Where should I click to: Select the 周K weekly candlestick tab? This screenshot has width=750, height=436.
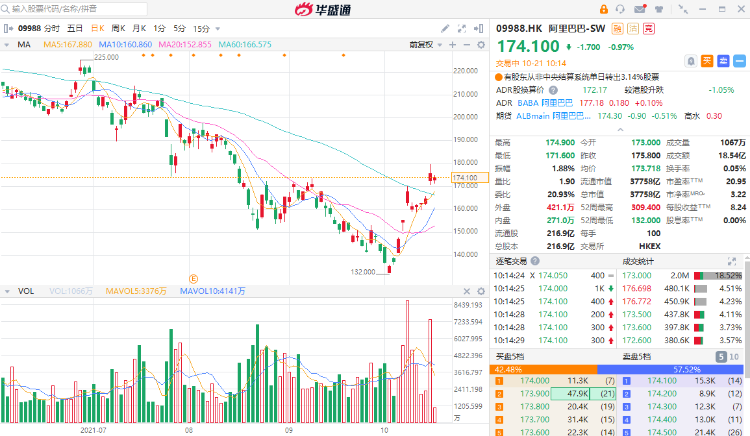(118, 29)
